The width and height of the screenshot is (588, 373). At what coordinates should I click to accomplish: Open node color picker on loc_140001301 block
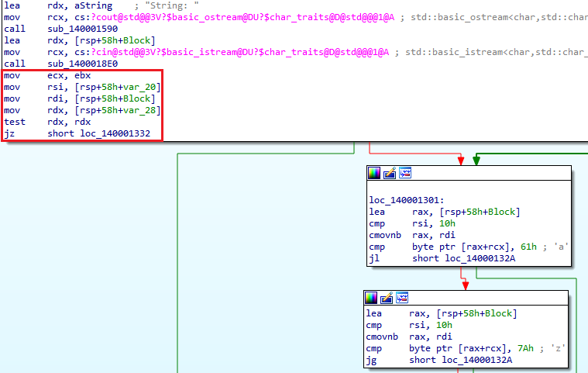click(x=374, y=172)
